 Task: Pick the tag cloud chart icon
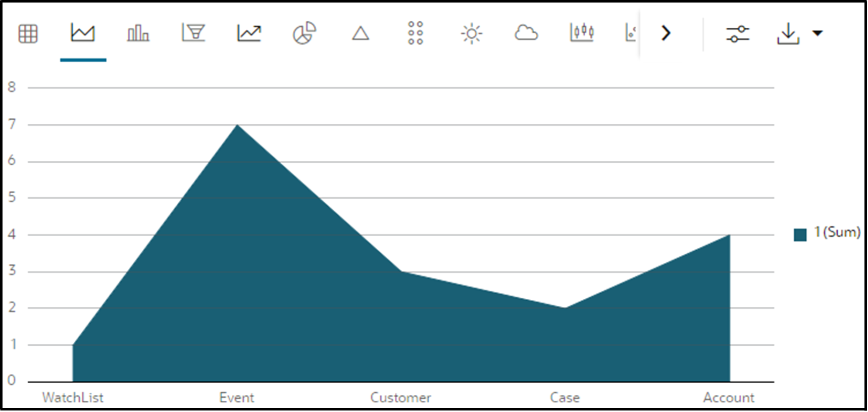click(x=526, y=33)
